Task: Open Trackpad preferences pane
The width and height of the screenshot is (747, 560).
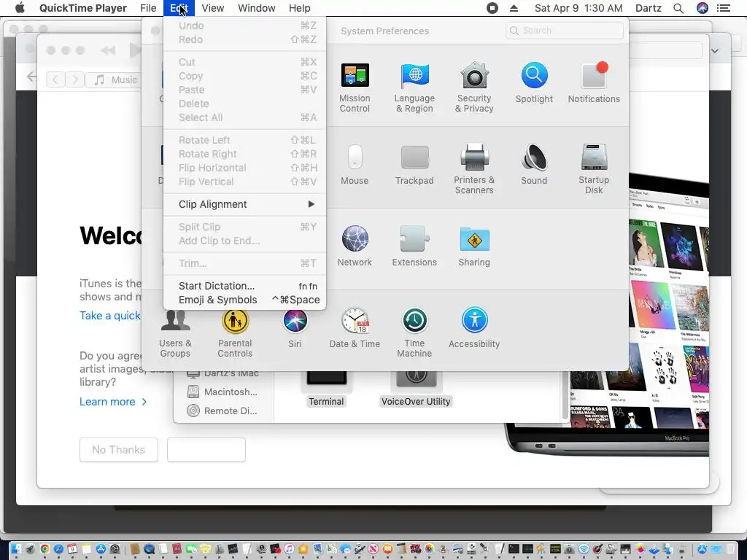Action: coord(414,165)
